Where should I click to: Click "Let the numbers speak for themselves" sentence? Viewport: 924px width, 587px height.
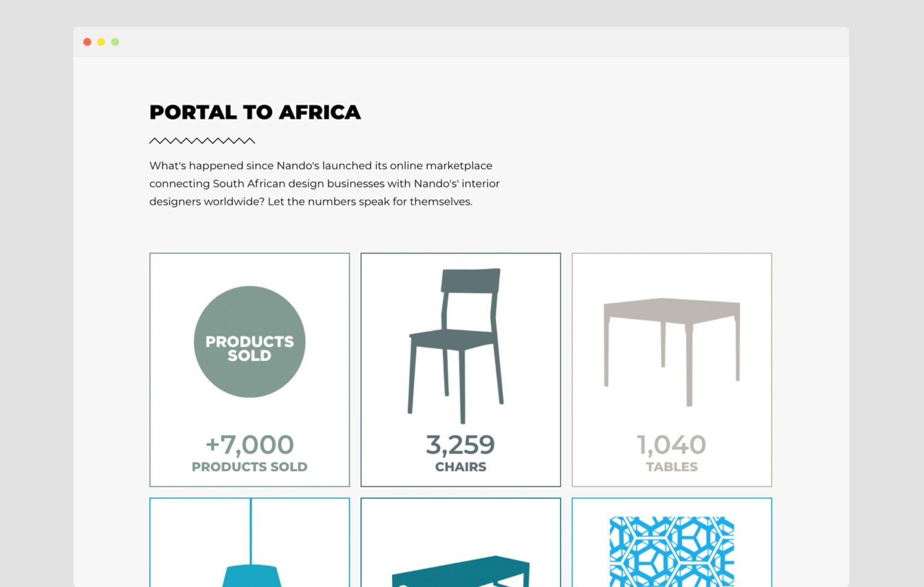tap(370, 202)
